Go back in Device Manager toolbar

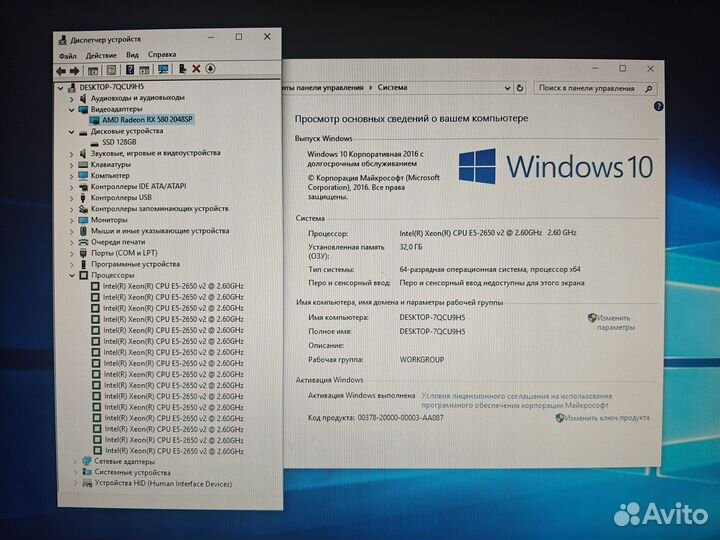pyautogui.click(x=61, y=71)
